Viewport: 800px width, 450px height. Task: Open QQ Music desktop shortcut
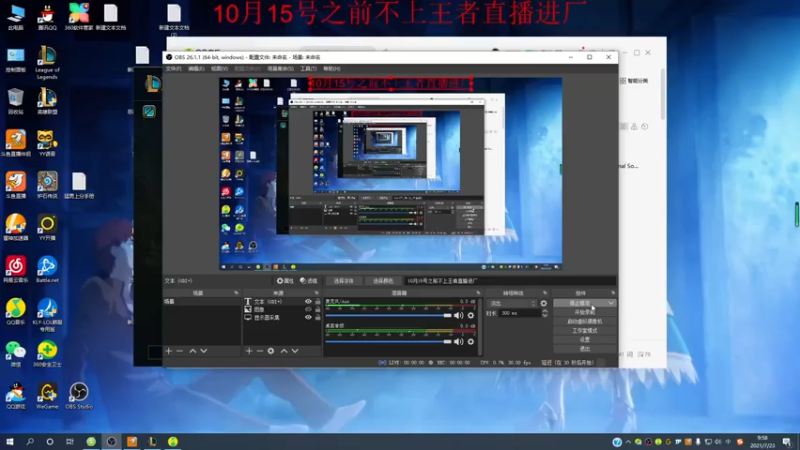tap(16, 311)
